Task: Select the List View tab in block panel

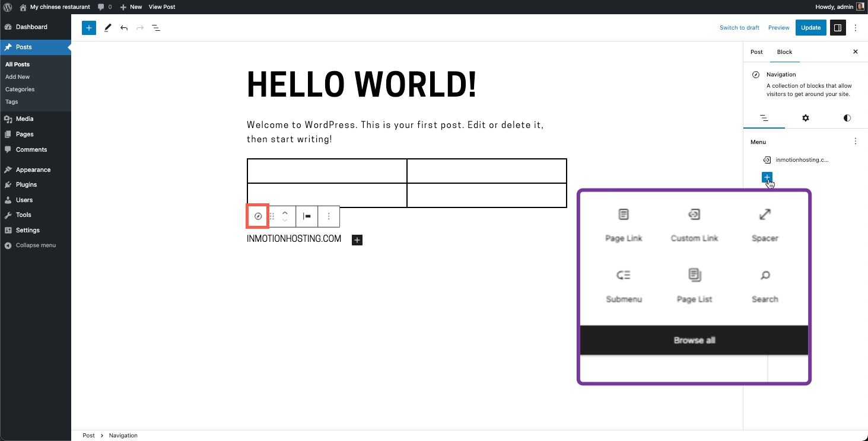Action: (764, 118)
